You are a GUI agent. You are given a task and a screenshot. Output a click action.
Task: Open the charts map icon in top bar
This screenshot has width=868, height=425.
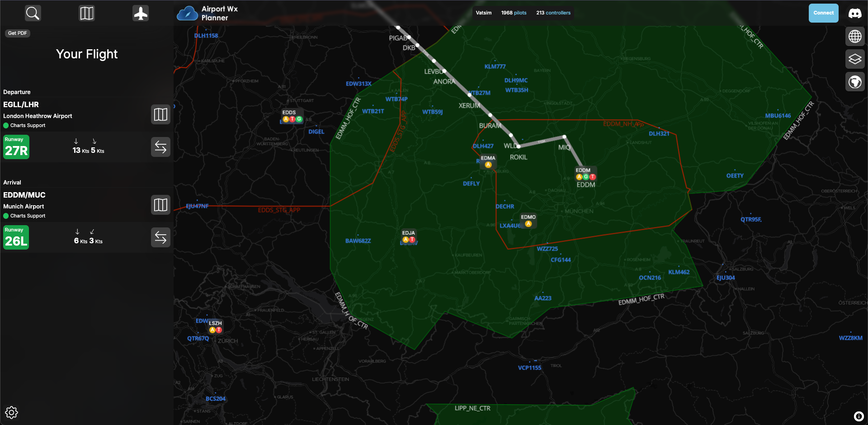[x=87, y=13]
